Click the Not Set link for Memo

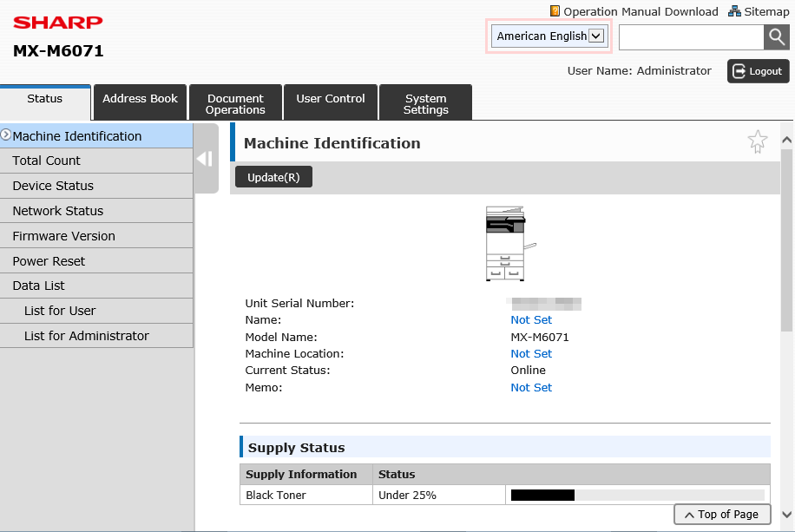531,387
